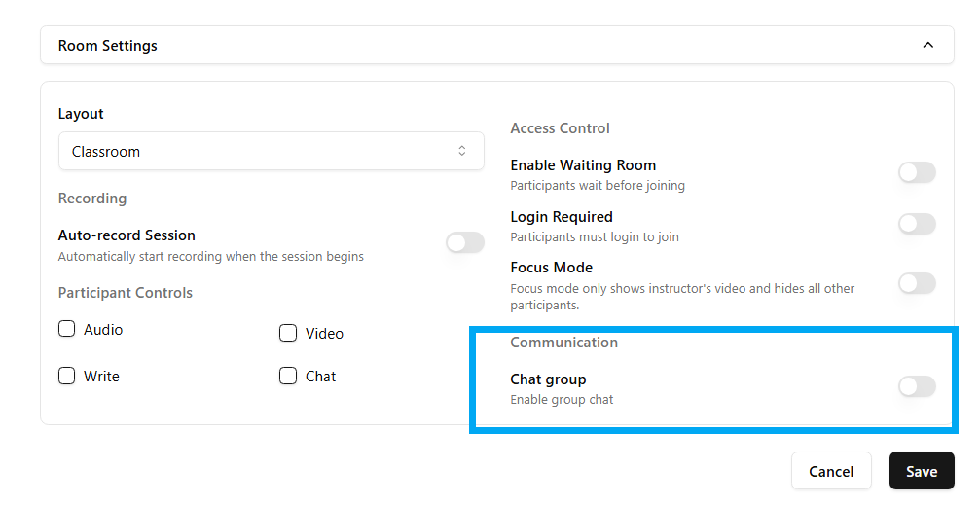Tick the Video checkbox
Image resolution: width=980 pixels, height=506 pixels.
coord(288,333)
